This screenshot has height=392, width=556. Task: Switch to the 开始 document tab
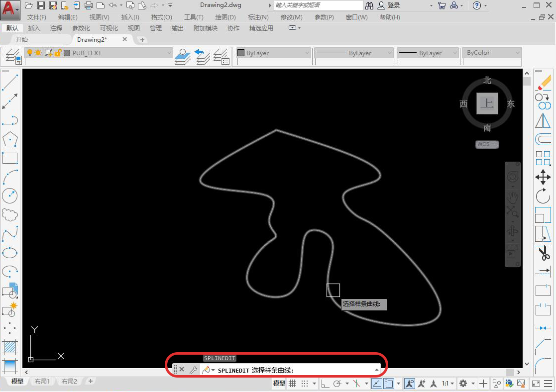click(21, 39)
